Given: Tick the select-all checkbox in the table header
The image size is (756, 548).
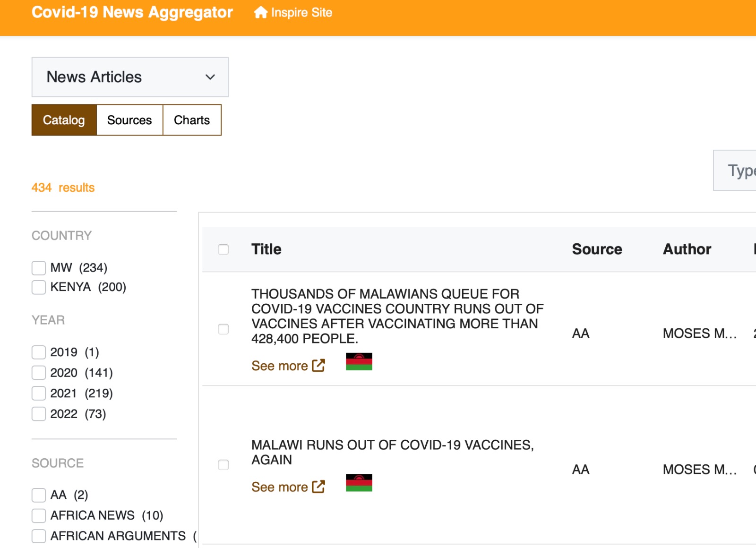Looking at the screenshot, I should coord(223,249).
